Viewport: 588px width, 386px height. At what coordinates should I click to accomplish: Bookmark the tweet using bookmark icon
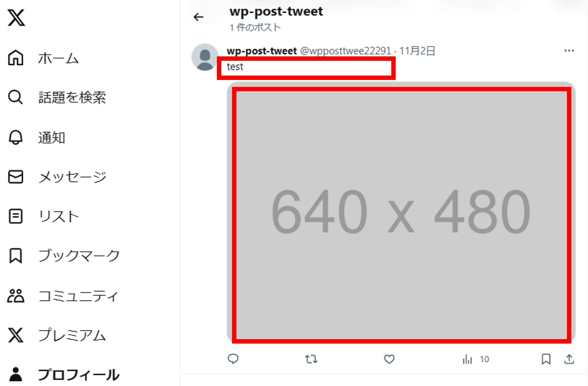(x=546, y=359)
